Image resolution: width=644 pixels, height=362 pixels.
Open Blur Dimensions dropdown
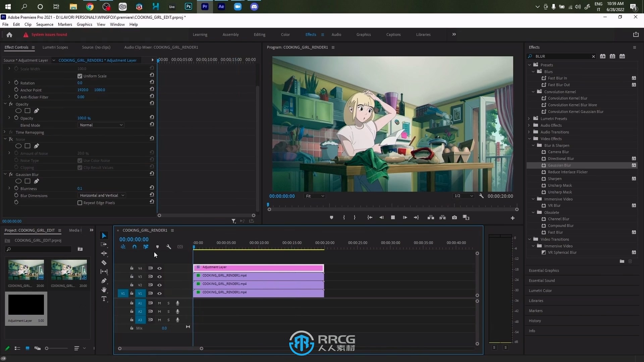click(102, 195)
